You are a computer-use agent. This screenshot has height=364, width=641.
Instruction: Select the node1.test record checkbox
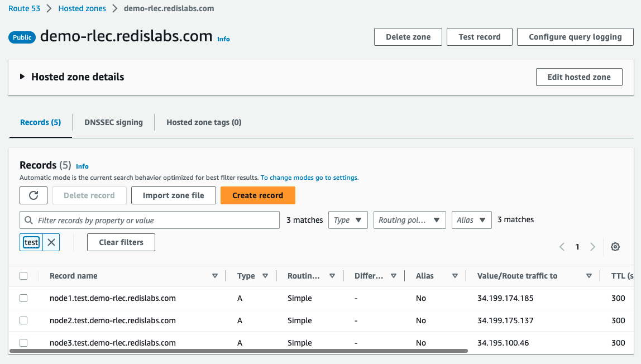23,298
